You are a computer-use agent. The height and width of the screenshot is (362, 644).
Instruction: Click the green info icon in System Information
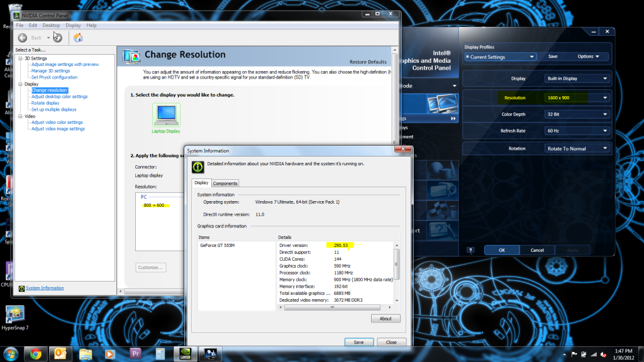click(x=197, y=167)
